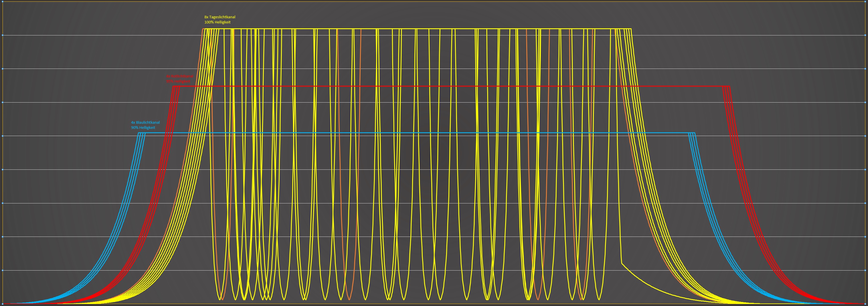Click the bottom-right corner axis handle
The image size is (868, 306).
866,304
